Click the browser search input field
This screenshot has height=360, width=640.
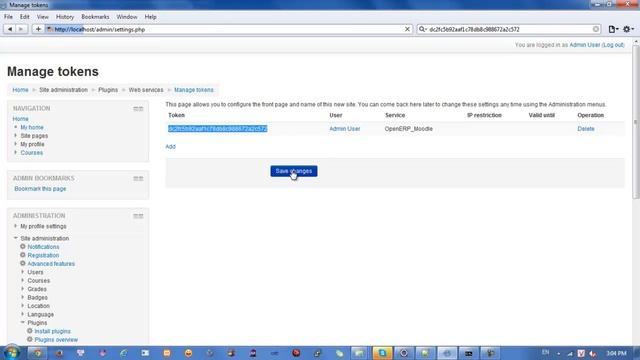(x=509, y=29)
